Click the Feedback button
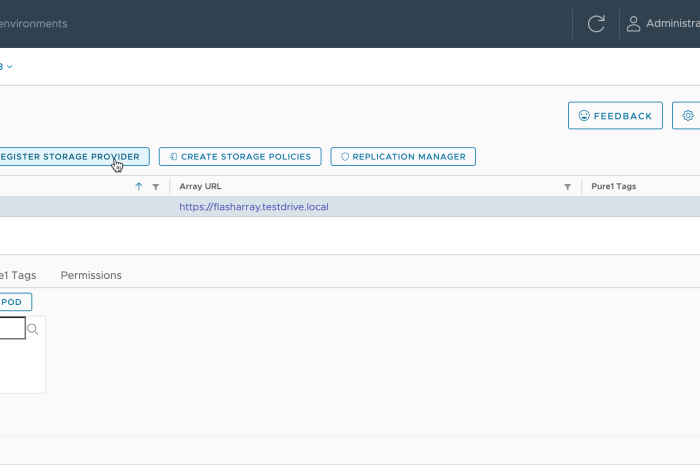Image resolution: width=700 pixels, height=465 pixels. (x=615, y=116)
